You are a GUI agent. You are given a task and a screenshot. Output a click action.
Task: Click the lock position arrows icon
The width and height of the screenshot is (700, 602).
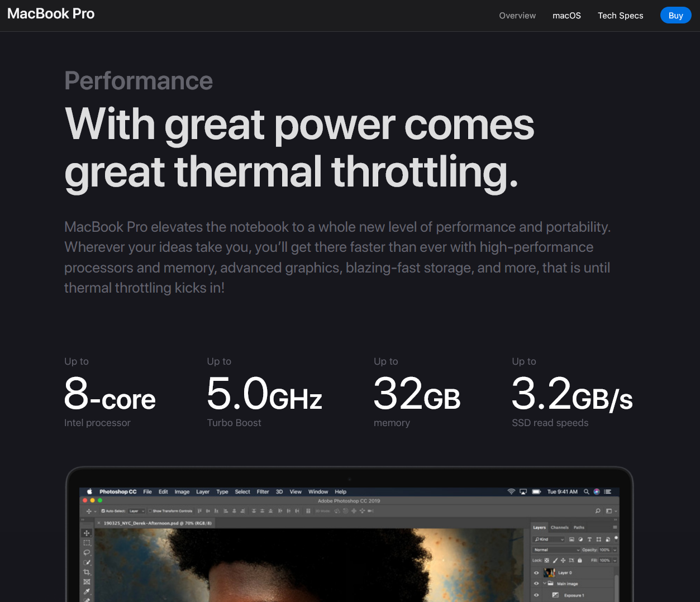pos(563,560)
